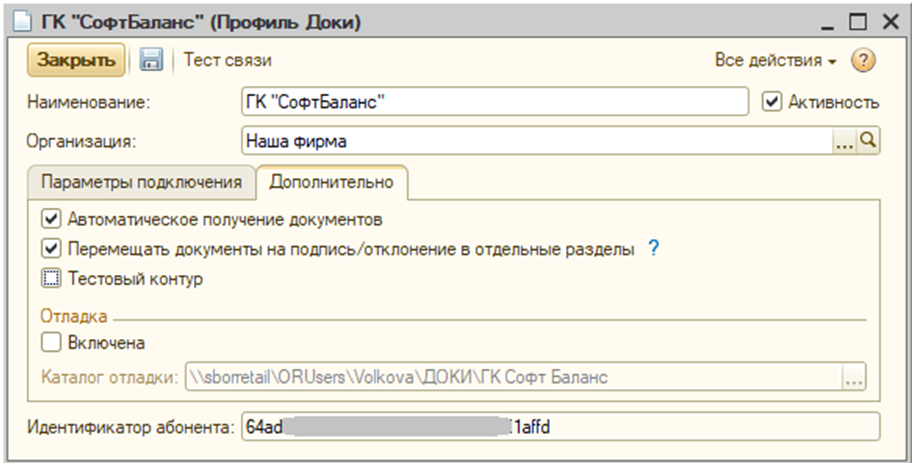
Task: Click the ellipsis browse button for Каталог отладки
Action: [853, 378]
